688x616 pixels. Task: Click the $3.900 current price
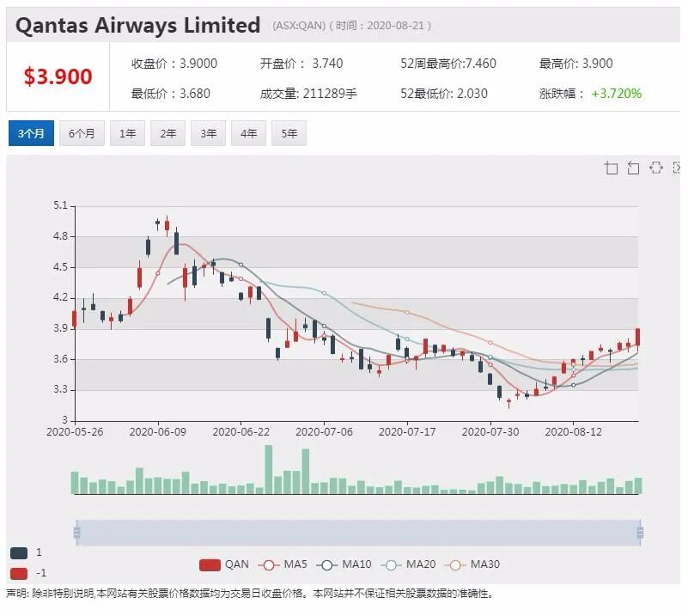58,76
